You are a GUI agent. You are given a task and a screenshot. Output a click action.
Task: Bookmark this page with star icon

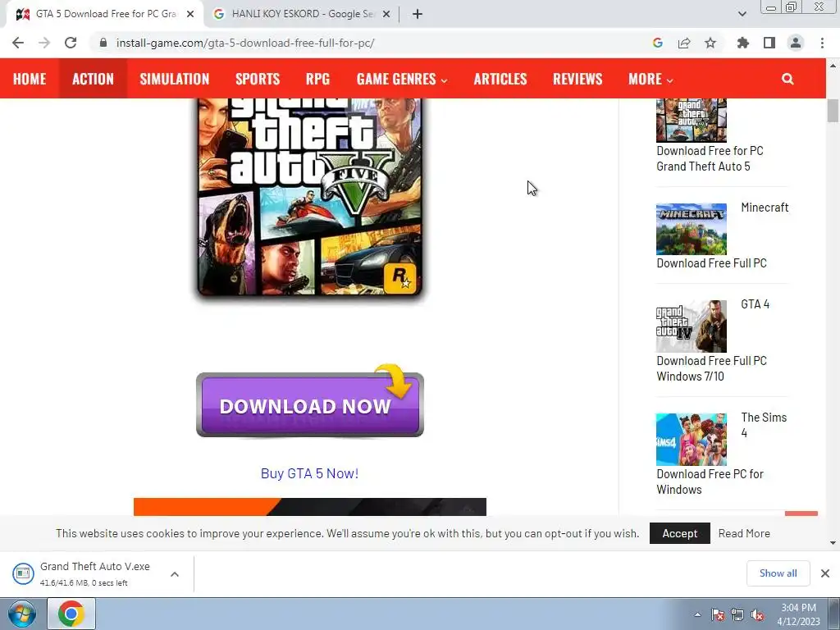[710, 43]
